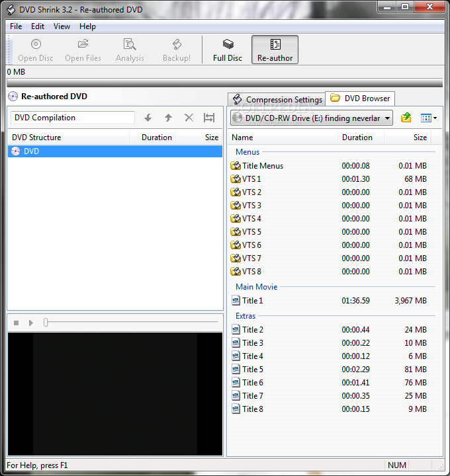Select the Title Menus icon
Image resolution: width=450 pixels, height=476 pixels.
[236, 166]
